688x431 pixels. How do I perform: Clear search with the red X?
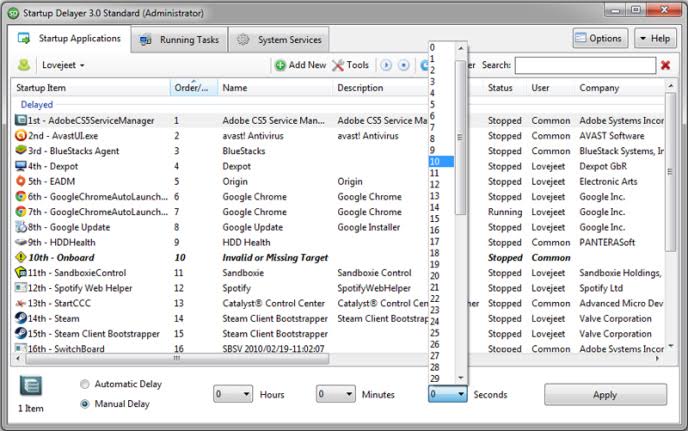click(665, 65)
